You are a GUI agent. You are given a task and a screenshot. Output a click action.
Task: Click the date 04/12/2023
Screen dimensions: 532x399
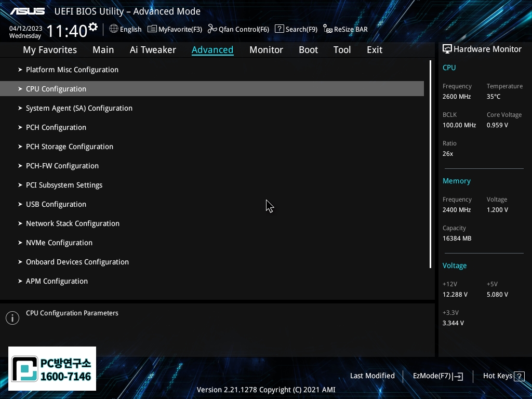26,29
